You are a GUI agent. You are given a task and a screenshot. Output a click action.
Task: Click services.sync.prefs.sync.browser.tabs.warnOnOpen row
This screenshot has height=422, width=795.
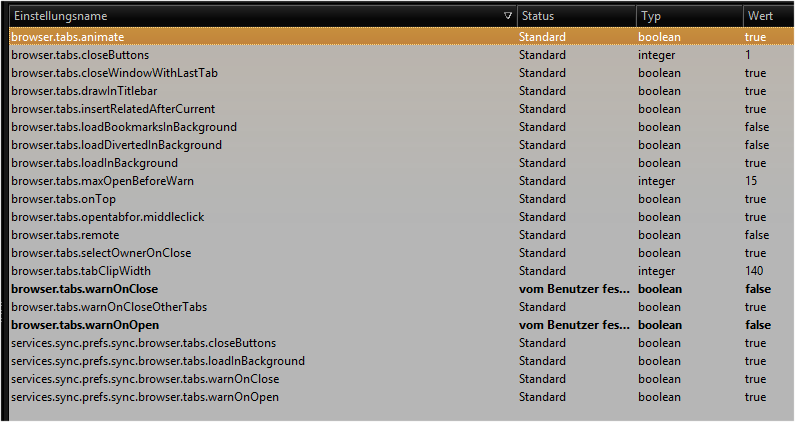coord(144,397)
